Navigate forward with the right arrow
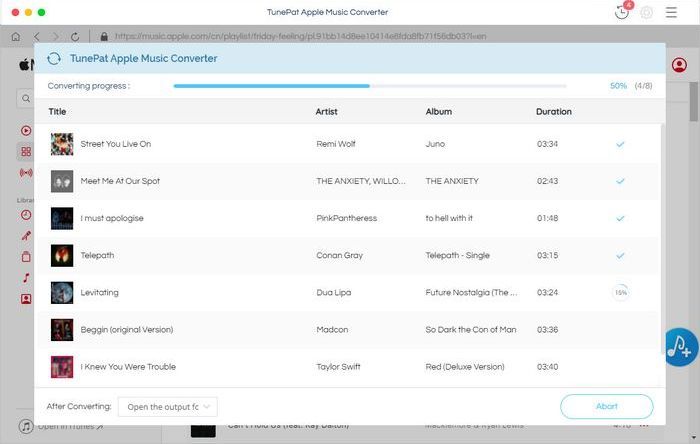Image resolution: width=700 pixels, height=444 pixels. tap(55, 37)
